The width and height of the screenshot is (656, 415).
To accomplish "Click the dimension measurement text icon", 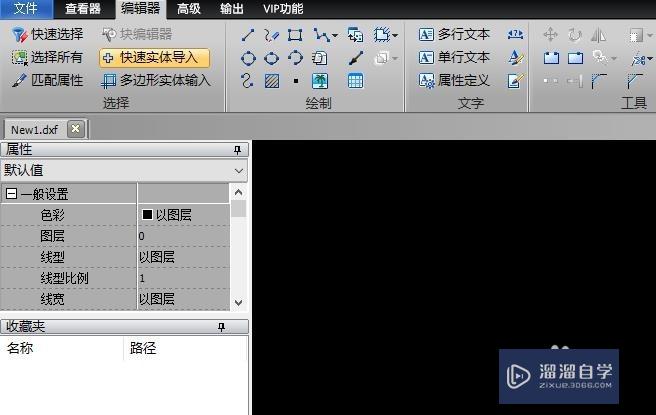I will (x=515, y=34).
